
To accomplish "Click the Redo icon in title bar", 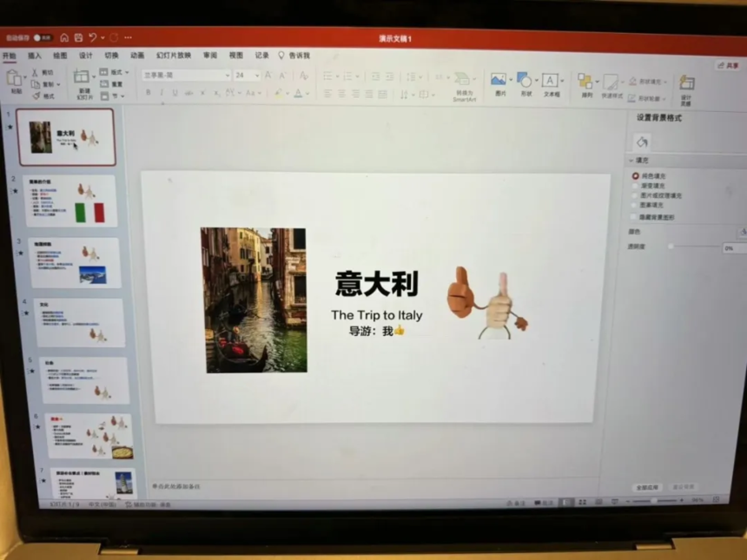I will pos(114,37).
